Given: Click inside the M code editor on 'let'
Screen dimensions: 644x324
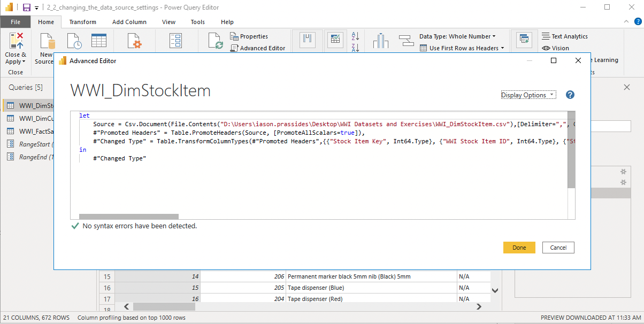Looking at the screenshot, I should point(85,115).
